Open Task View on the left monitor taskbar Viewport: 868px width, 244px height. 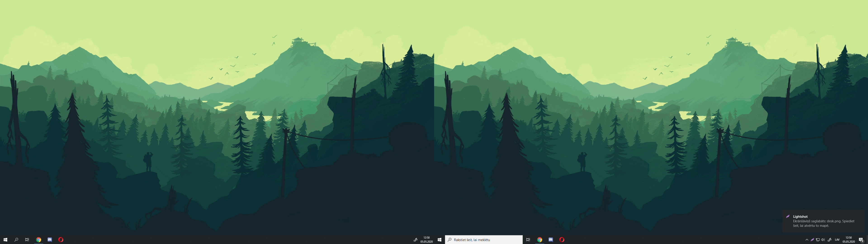(27, 240)
